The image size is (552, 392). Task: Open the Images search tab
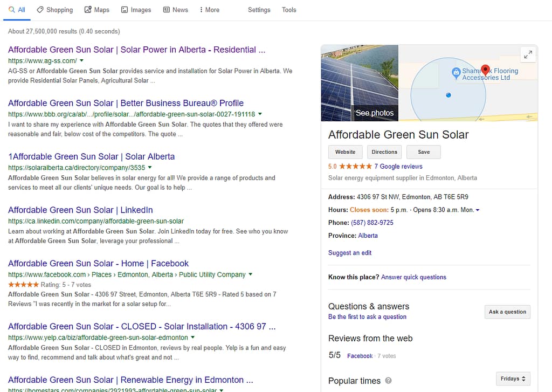click(136, 10)
